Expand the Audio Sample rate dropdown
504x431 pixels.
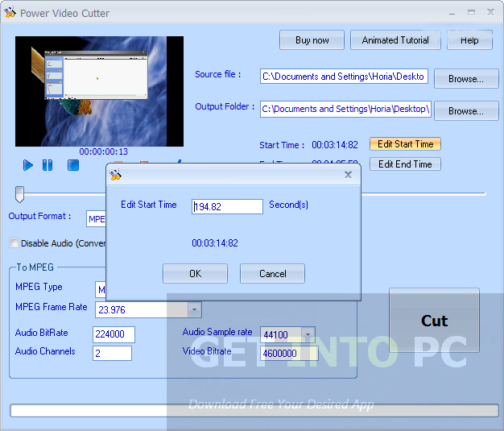coord(308,335)
